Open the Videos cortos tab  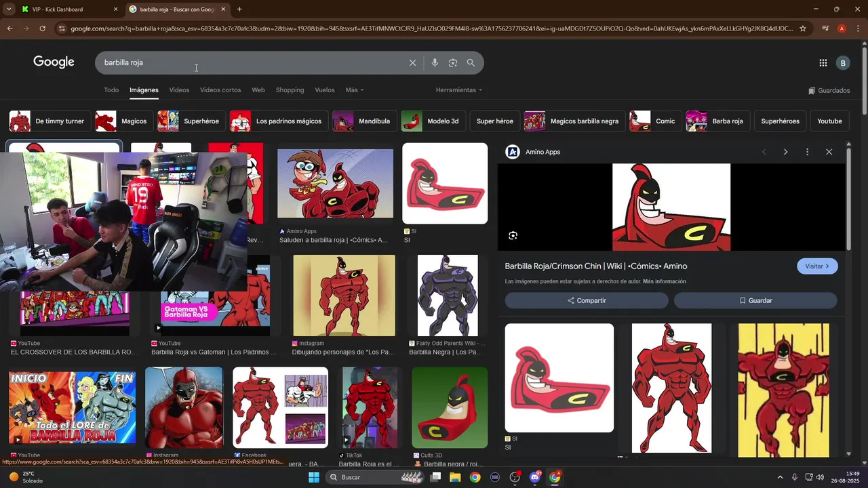coord(220,90)
